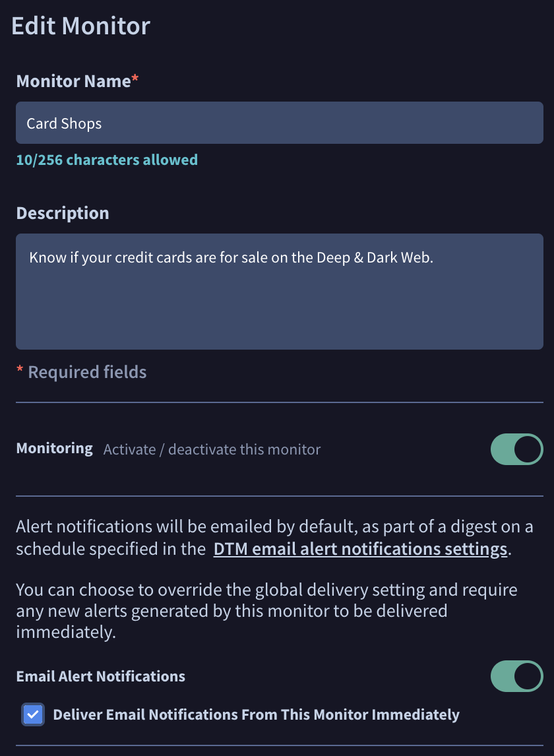Click the Edit Monitor heading

[x=81, y=26]
